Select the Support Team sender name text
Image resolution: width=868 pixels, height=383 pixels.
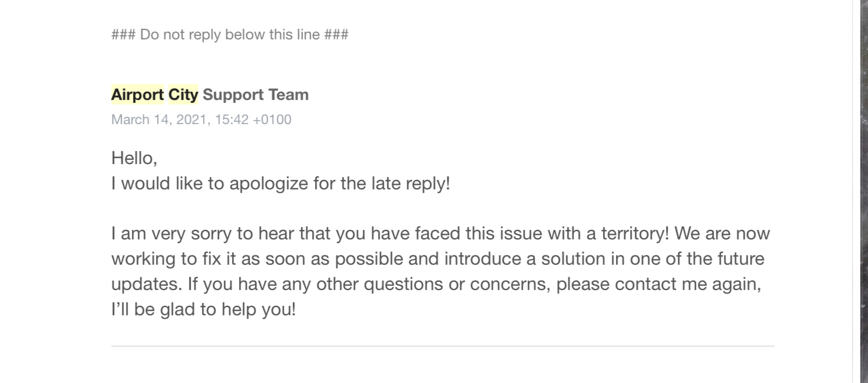pyautogui.click(x=256, y=94)
